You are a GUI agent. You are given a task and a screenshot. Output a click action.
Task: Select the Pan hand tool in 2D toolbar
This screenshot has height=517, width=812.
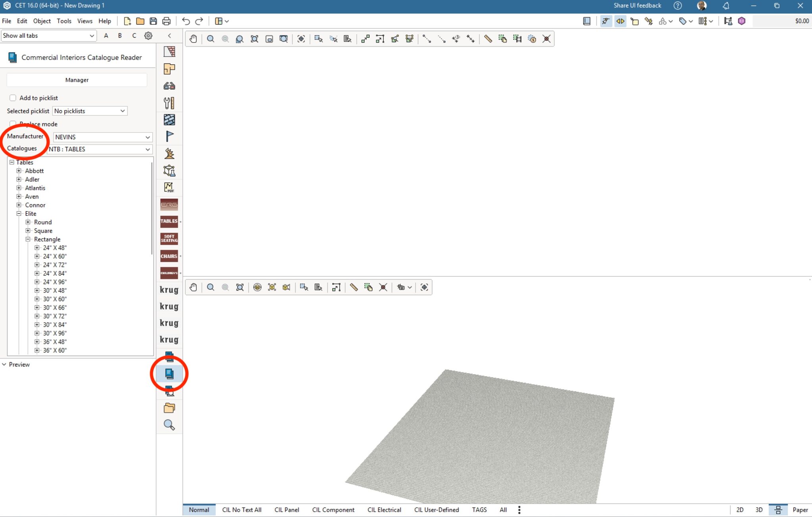click(193, 39)
